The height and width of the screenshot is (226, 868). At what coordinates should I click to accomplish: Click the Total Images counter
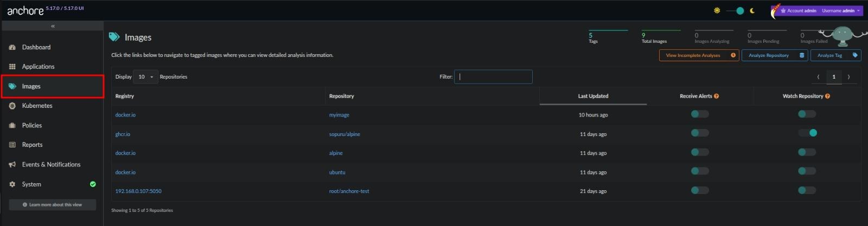(661, 37)
